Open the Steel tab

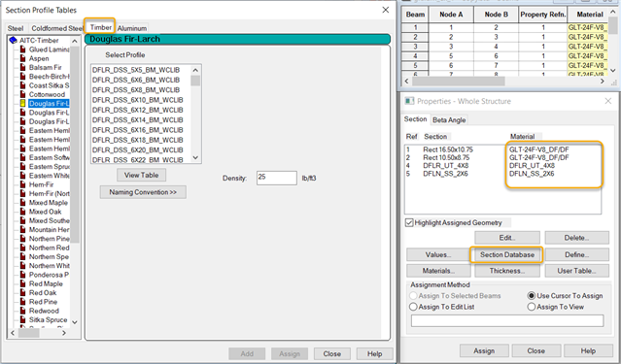click(x=16, y=28)
